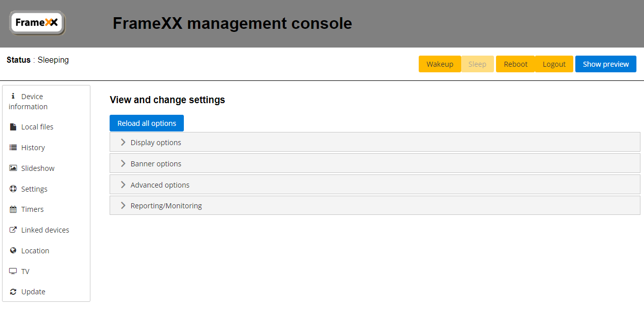This screenshot has height=314, width=644.
Task: Open the Update page
Action: point(46,292)
